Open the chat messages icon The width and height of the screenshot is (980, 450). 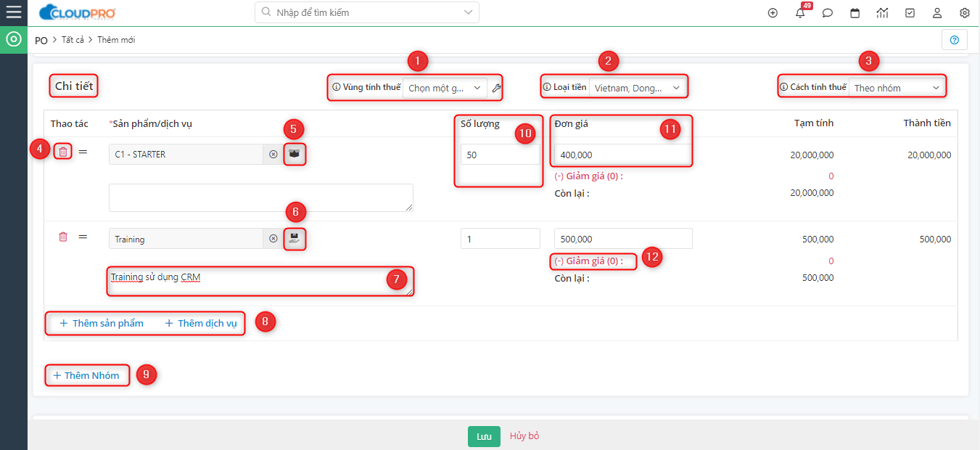(827, 13)
